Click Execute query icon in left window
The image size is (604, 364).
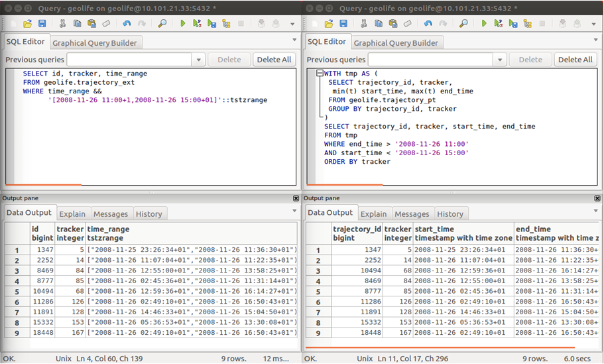182,23
